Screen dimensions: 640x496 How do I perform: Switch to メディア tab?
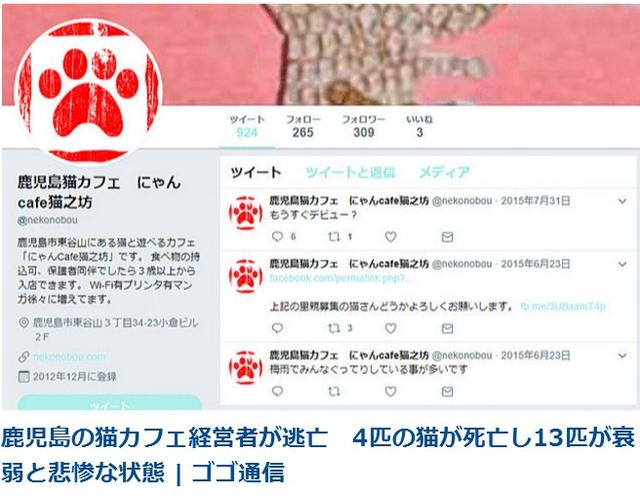[x=444, y=172]
